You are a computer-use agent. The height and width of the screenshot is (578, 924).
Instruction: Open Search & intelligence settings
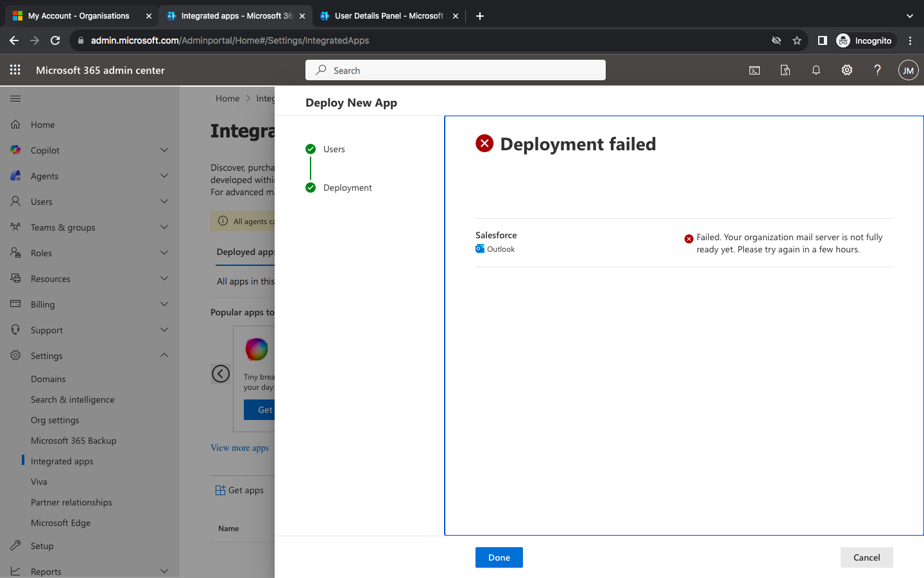(x=73, y=399)
